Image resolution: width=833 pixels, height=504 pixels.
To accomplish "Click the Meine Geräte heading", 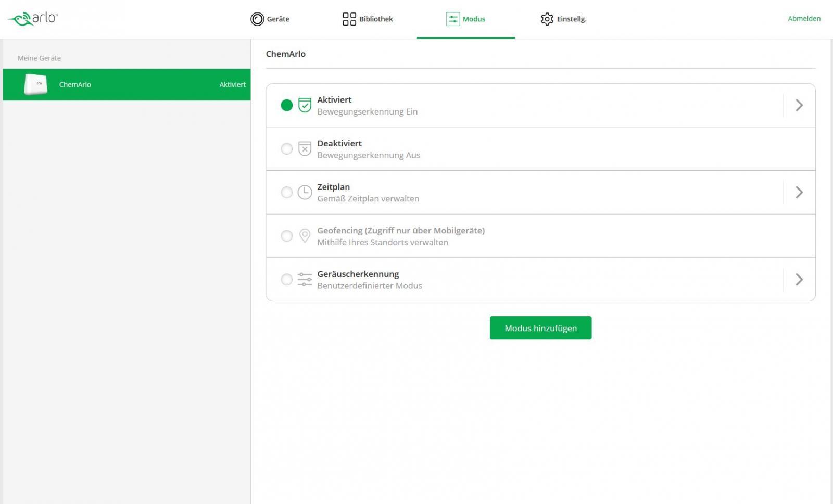I will click(39, 58).
